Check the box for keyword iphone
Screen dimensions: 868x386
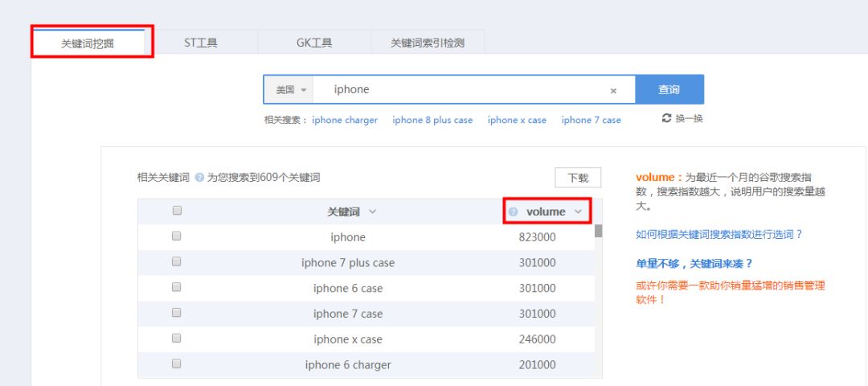point(177,236)
